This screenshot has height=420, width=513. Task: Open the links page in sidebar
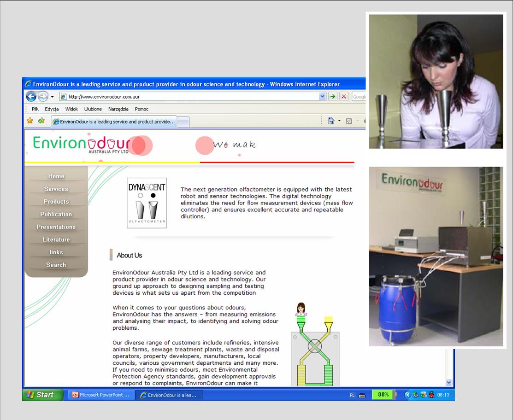click(56, 252)
